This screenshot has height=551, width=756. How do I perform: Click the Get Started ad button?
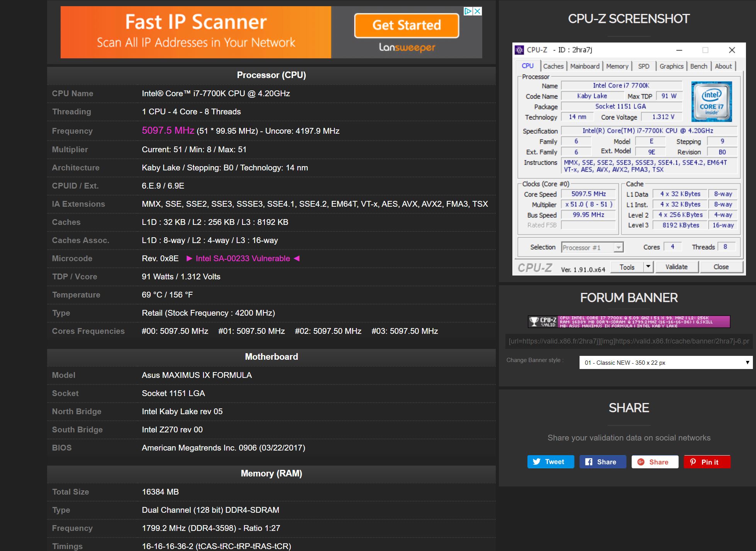click(x=407, y=26)
